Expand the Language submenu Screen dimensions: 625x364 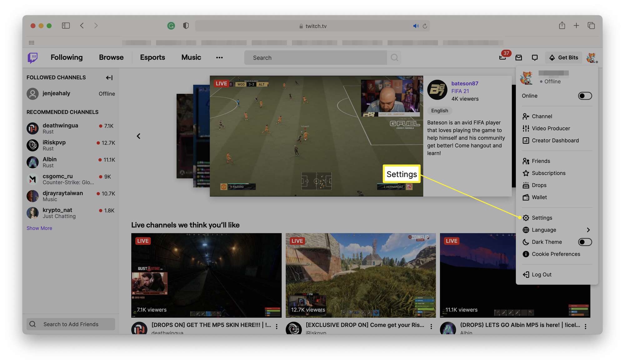point(557,230)
